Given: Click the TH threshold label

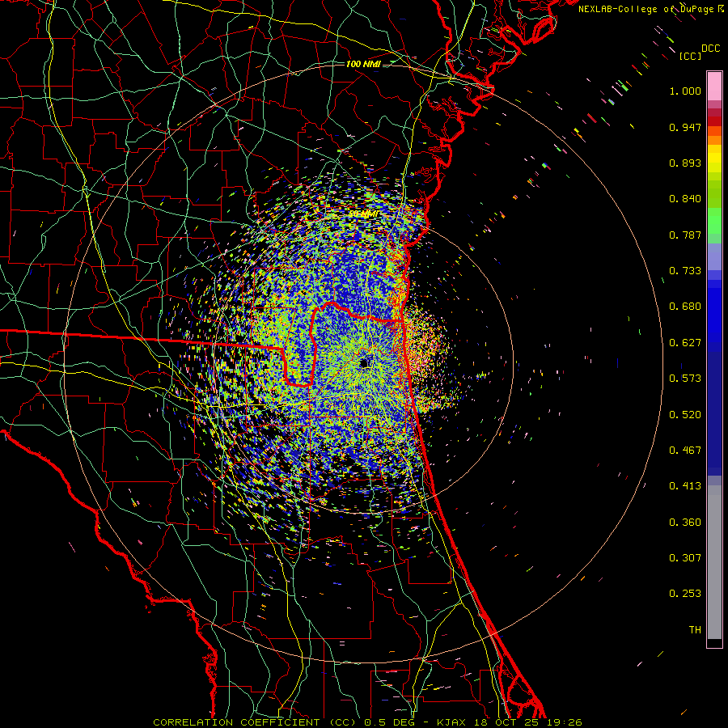Looking at the screenshot, I should (695, 630).
